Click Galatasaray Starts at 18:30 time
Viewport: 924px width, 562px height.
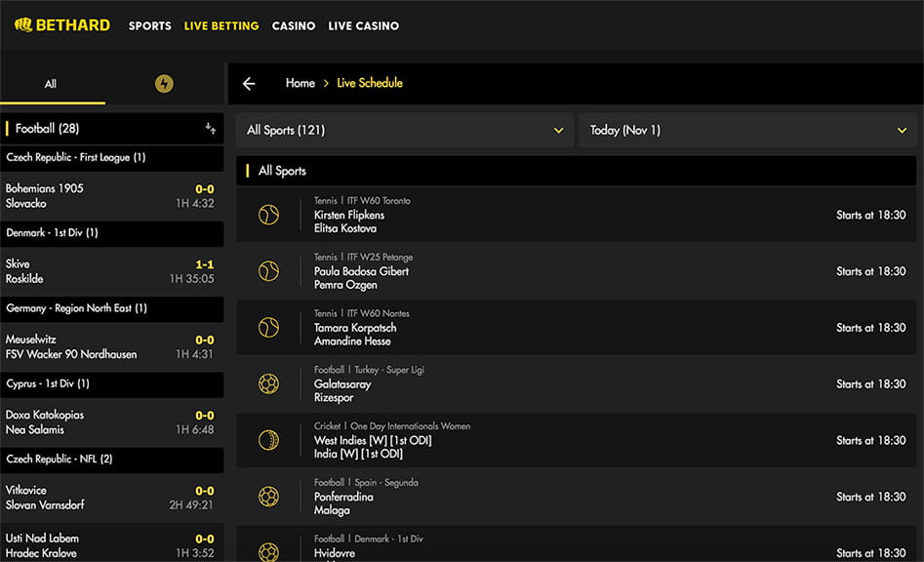point(871,384)
